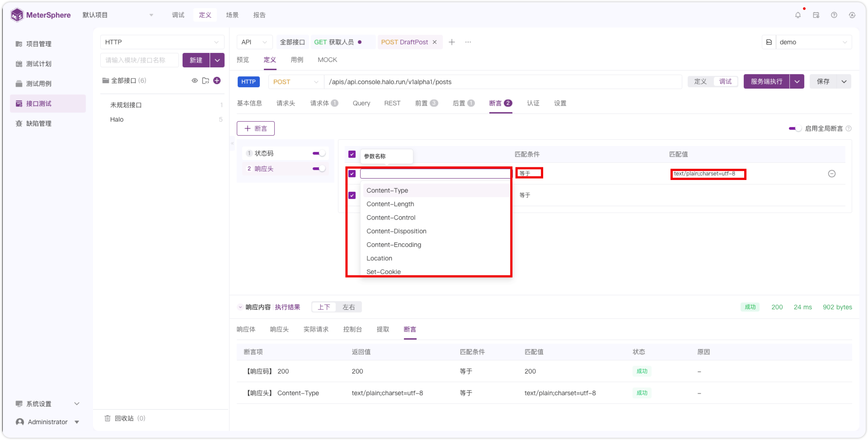Switch to 调试 mode toggle button
Screen dimensions: 868x440
click(725, 81)
